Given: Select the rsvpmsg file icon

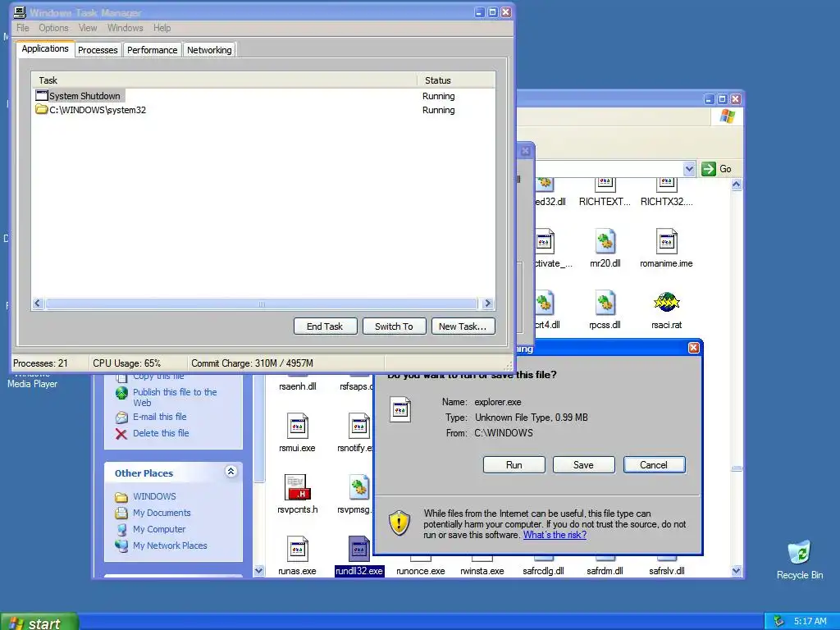Looking at the screenshot, I should (x=359, y=487).
